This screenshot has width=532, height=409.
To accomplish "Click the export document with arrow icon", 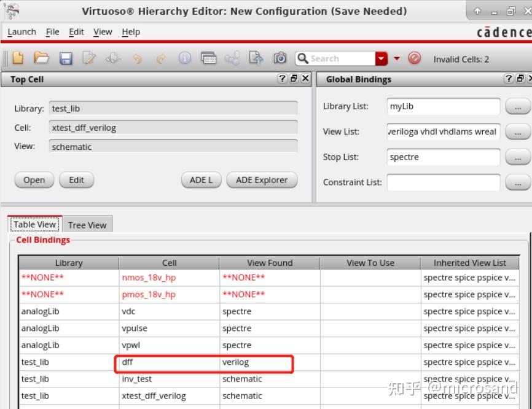I will [256, 58].
